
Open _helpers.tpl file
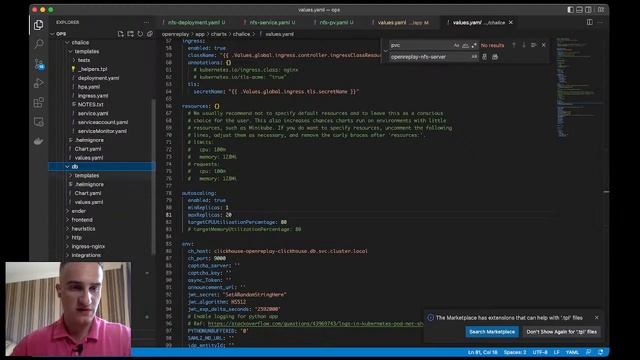[x=92, y=69]
